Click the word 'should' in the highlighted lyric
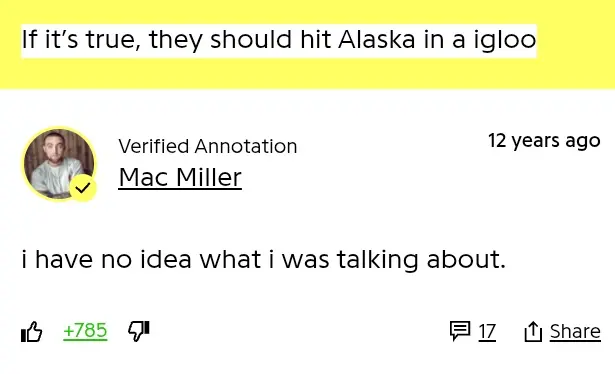The width and height of the screenshot is (615, 374). [251, 40]
